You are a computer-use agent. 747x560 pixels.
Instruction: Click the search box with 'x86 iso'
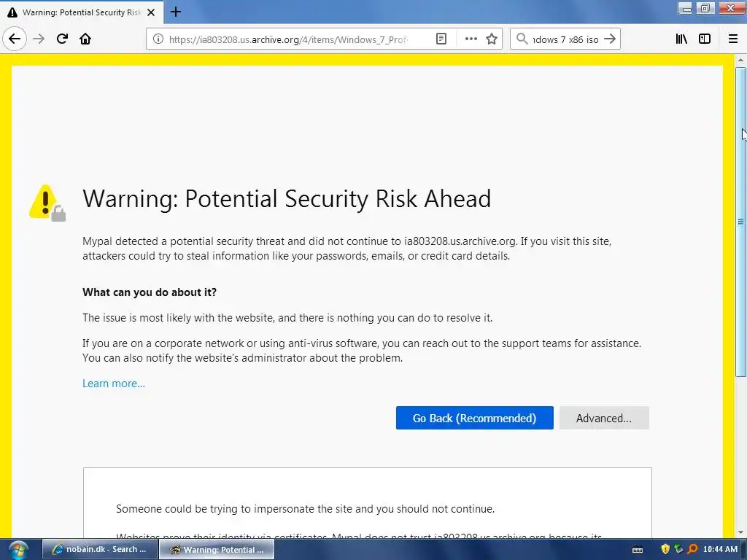565,39
